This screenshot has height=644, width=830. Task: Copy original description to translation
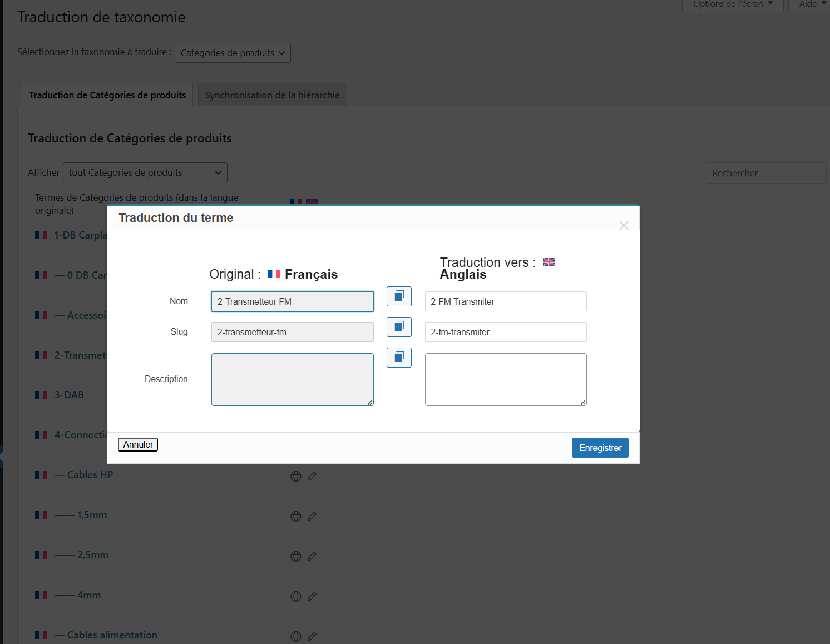399,358
